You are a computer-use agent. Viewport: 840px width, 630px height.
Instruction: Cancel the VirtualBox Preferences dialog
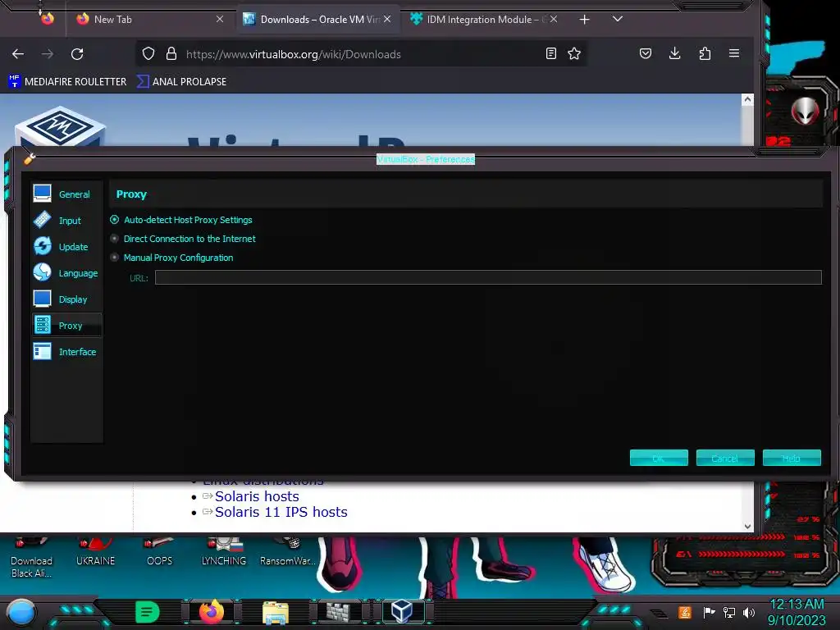725,458
